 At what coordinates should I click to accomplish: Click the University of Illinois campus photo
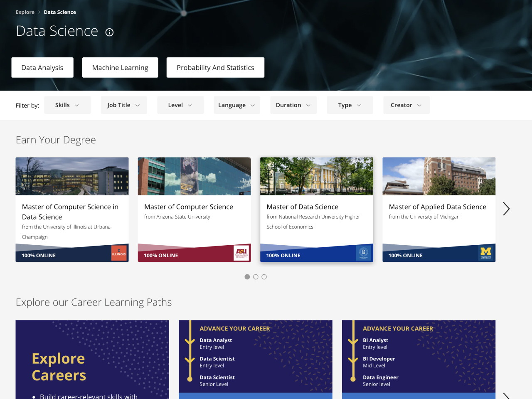point(72,176)
